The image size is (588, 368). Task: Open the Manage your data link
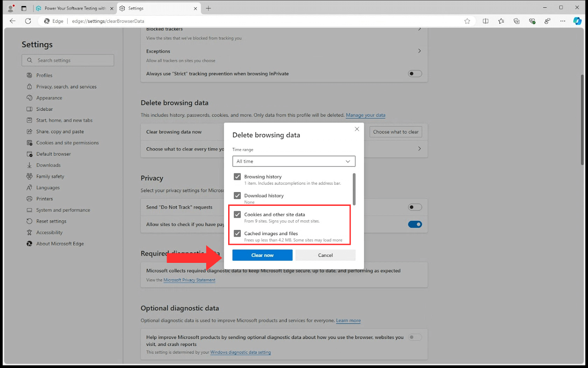click(365, 115)
